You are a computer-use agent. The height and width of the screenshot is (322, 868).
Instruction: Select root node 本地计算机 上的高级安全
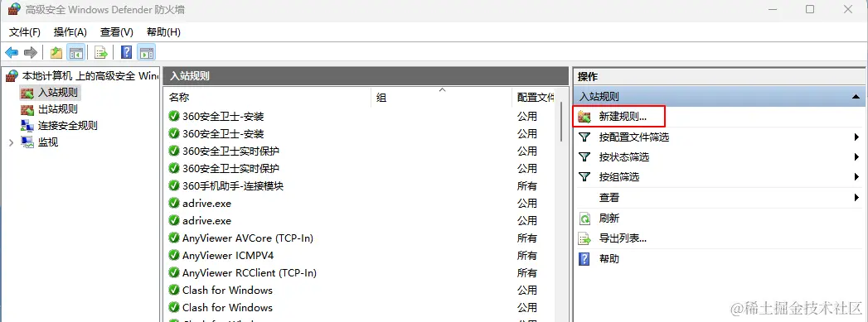90,75
